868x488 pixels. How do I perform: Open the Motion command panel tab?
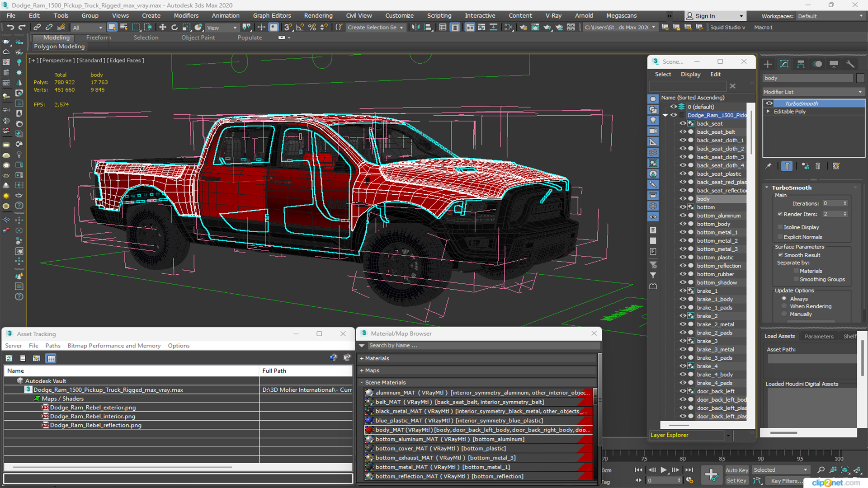click(x=817, y=64)
